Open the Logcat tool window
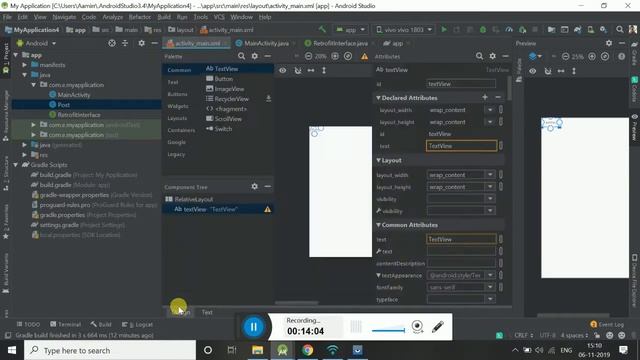 (x=138, y=324)
